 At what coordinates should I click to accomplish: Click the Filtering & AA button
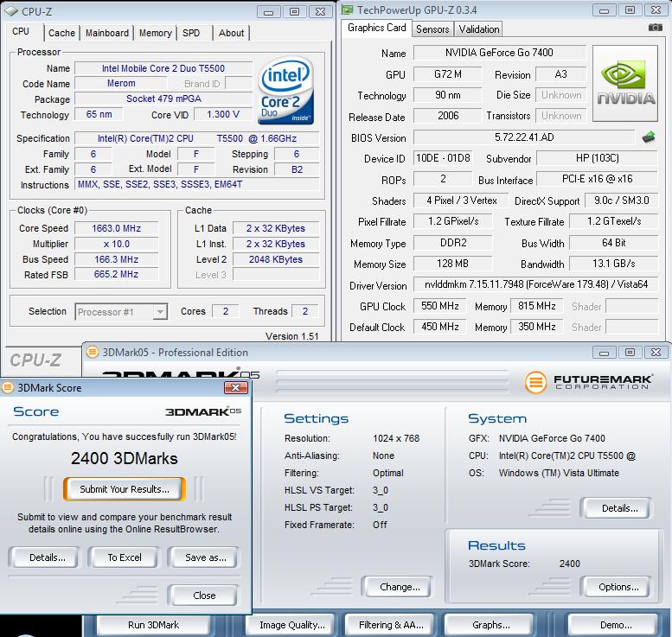click(x=390, y=625)
